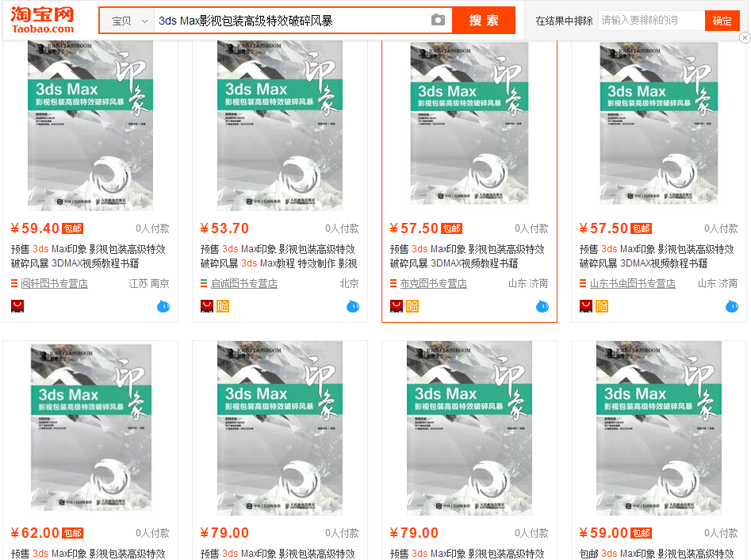The width and height of the screenshot is (751, 560).
Task: Open the book cover thumbnail priced ¥53.70
Action: pyautogui.click(x=280, y=125)
